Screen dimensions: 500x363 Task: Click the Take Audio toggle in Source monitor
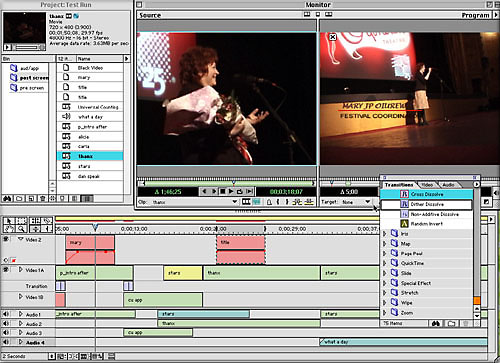tap(256, 202)
